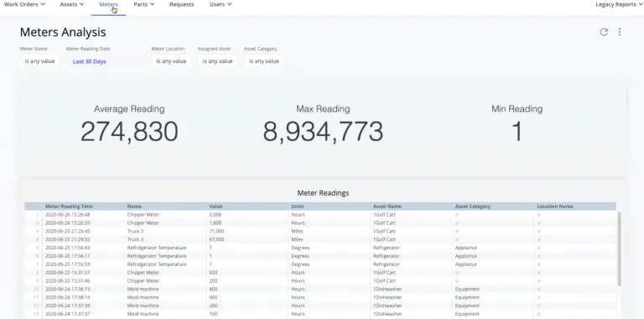
Task: Click the value 1,800 cell
Action: click(x=216, y=222)
